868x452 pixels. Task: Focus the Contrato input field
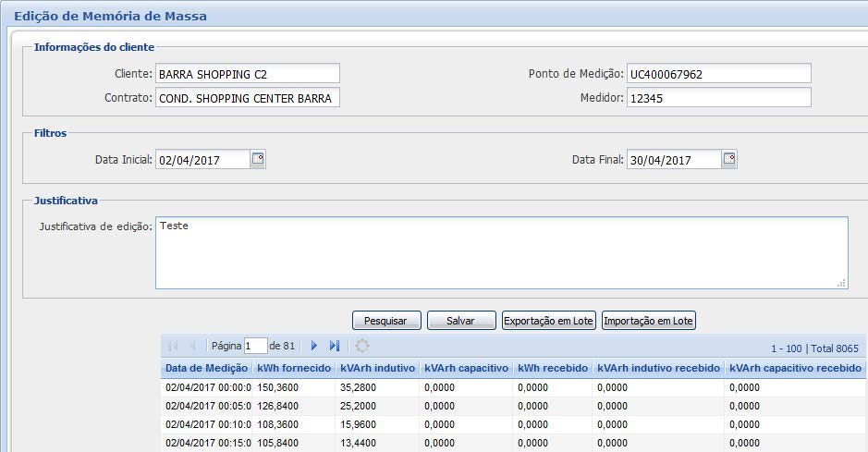click(248, 97)
